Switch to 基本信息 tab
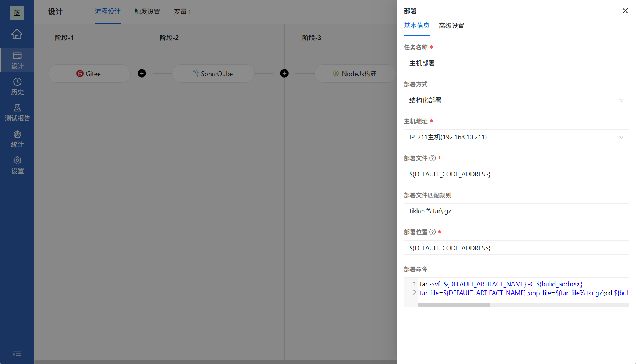The height and width of the screenshot is (364, 636). (417, 26)
